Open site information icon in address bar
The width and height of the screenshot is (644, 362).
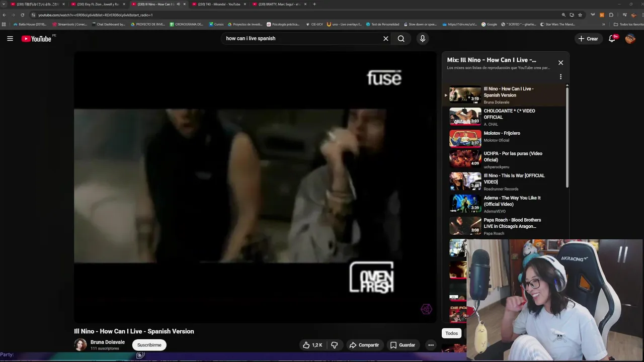(33, 15)
